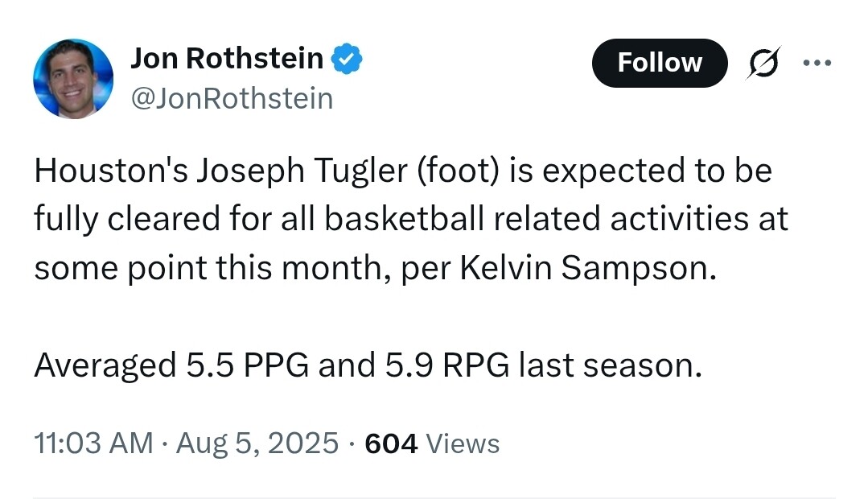868x499 pixels.
Task: View the 604 view count number
Action: click(391, 443)
